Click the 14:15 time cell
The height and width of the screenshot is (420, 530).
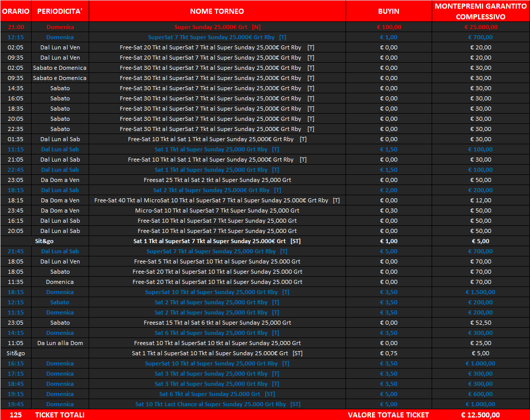16,333
